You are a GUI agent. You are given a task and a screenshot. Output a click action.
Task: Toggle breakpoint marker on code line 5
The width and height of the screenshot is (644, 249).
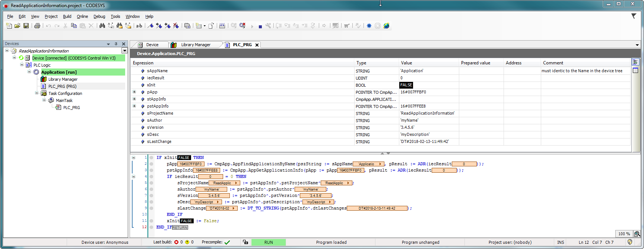pyautogui.click(x=152, y=183)
